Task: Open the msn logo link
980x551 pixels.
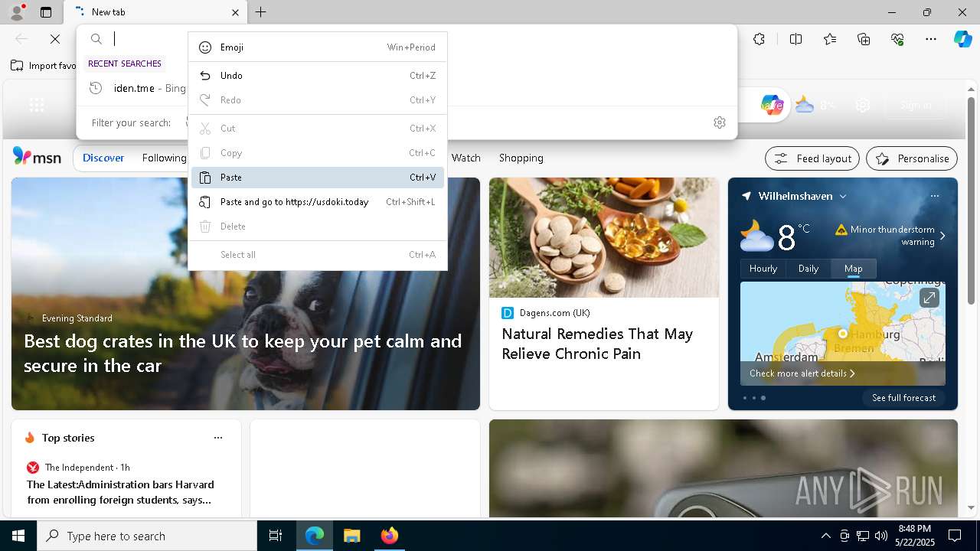Action: tap(37, 157)
